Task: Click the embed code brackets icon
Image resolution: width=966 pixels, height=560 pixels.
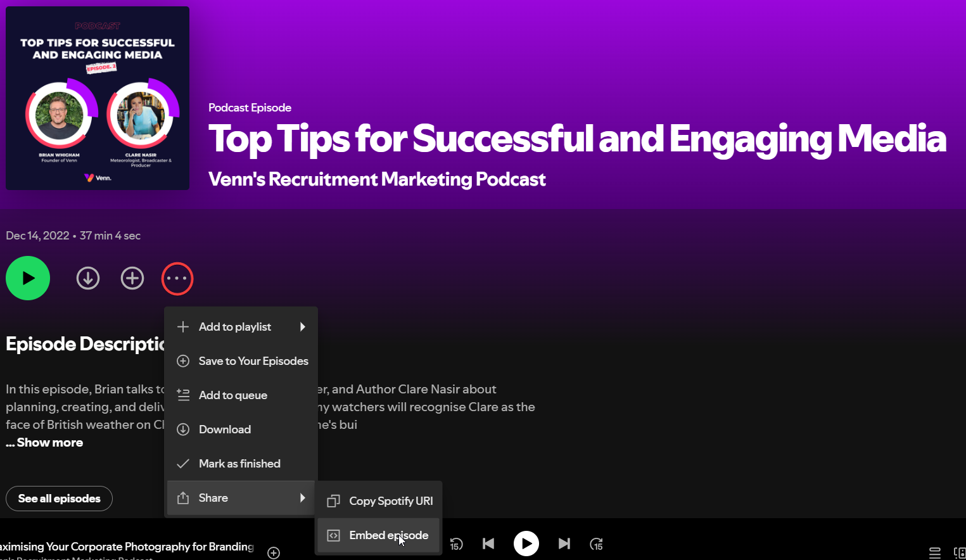Action: pyautogui.click(x=333, y=535)
